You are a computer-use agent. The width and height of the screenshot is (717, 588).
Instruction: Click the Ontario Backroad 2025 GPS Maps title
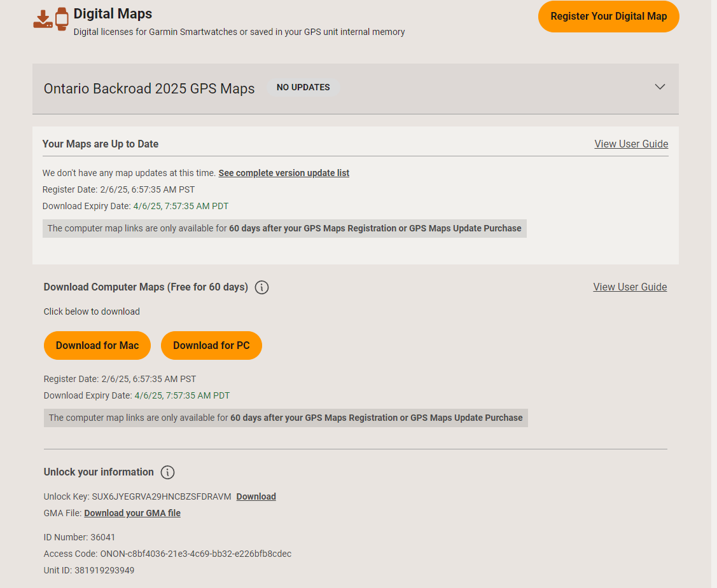(x=149, y=88)
